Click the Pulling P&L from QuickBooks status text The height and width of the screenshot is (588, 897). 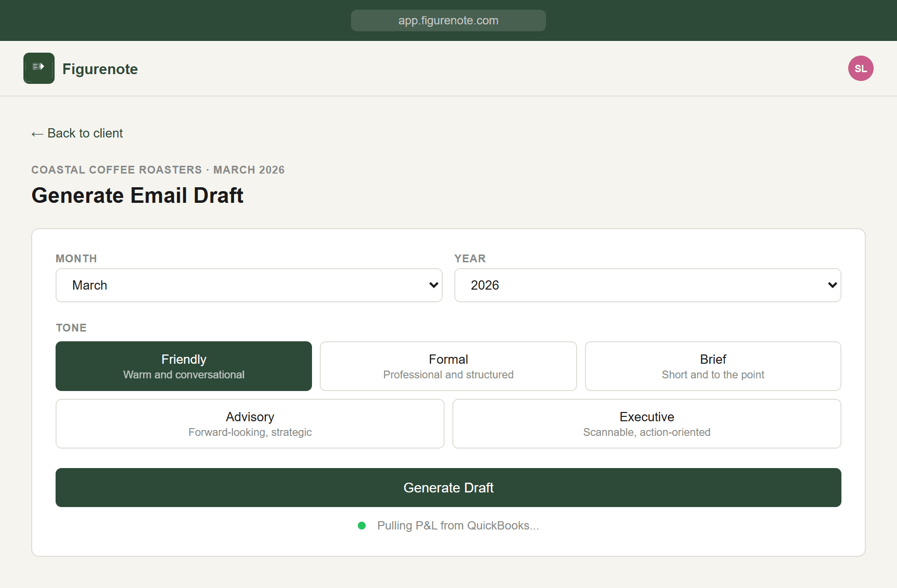coord(458,526)
